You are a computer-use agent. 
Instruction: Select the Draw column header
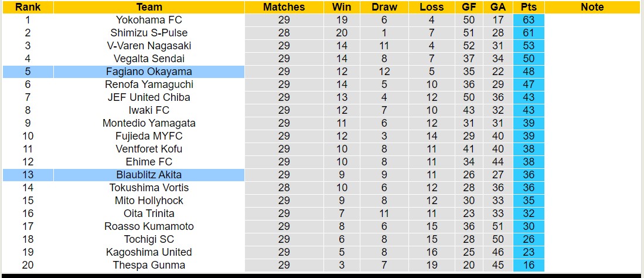384,7
